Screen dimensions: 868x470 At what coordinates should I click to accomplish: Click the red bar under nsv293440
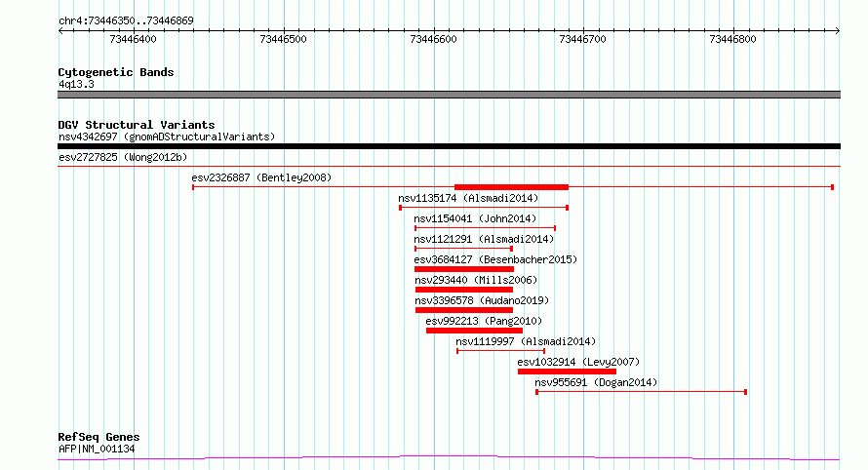pyautogui.click(x=464, y=290)
